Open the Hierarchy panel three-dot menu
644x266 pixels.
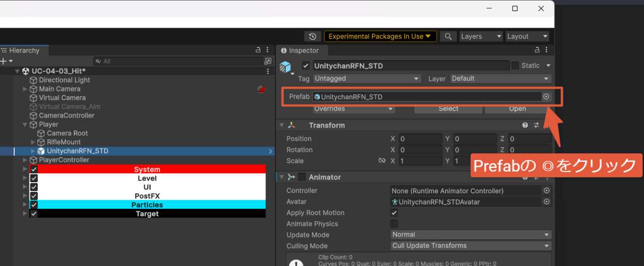tap(268, 50)
